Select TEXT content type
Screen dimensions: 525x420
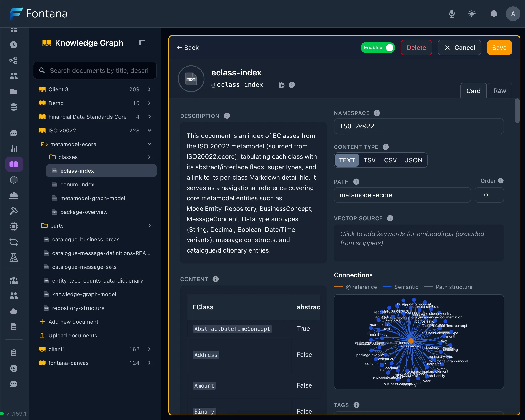[347, 160]
